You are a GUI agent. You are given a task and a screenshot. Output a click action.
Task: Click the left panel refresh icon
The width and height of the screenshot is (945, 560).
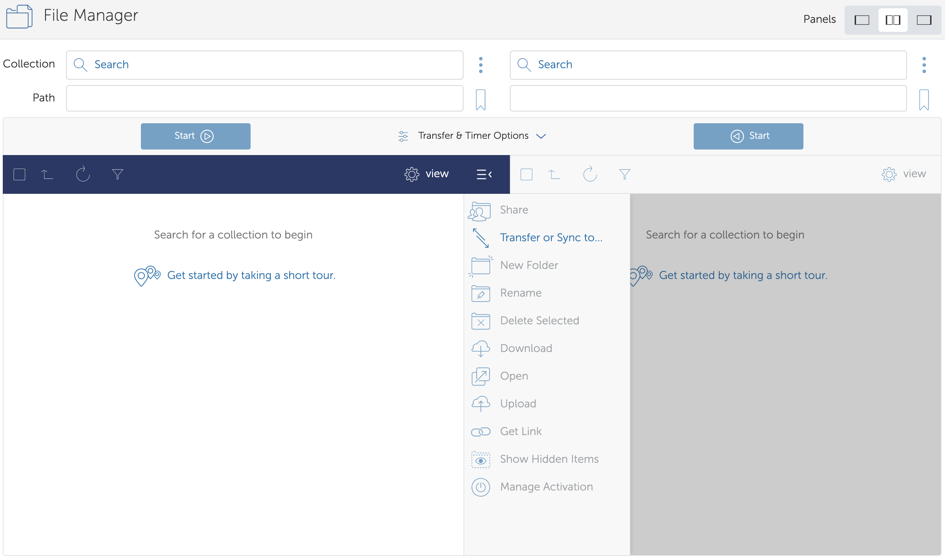click(x=83, y=174)
